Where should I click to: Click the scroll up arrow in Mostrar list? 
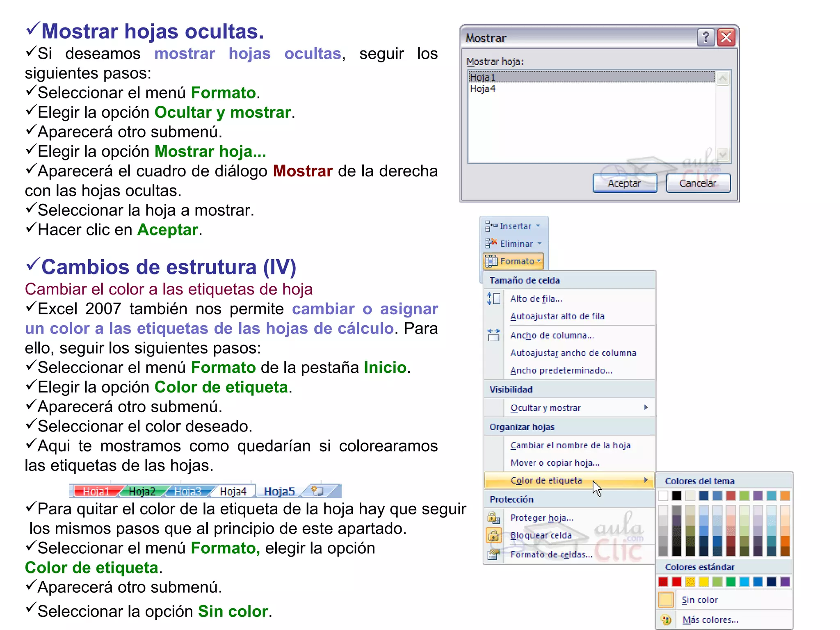click(723, 78)
